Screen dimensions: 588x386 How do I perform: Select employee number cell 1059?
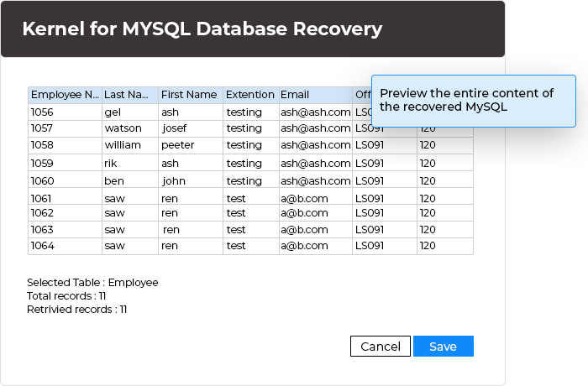(x=65, y=163)
